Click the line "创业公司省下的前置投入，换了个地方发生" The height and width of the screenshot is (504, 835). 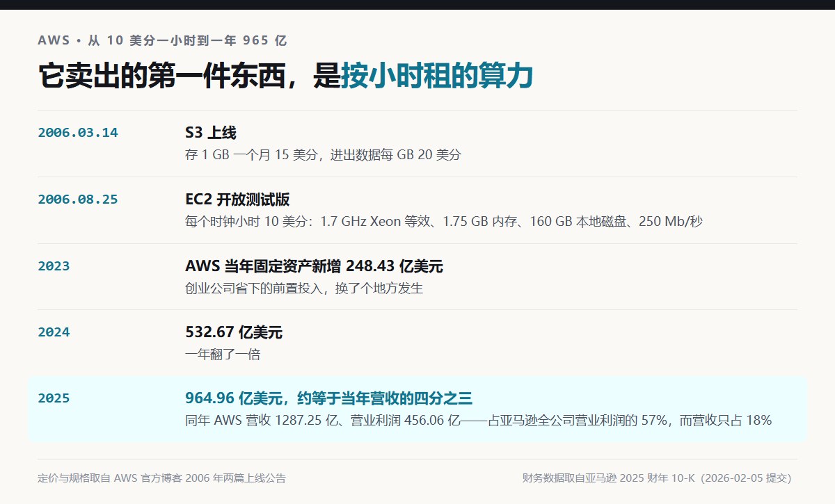coord(304,288)
